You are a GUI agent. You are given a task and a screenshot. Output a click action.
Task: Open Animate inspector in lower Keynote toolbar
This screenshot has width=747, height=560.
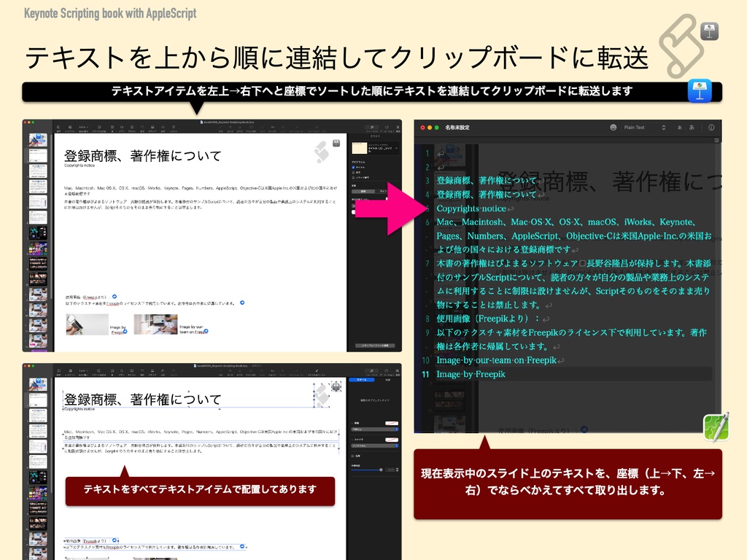tap(387, 370)
